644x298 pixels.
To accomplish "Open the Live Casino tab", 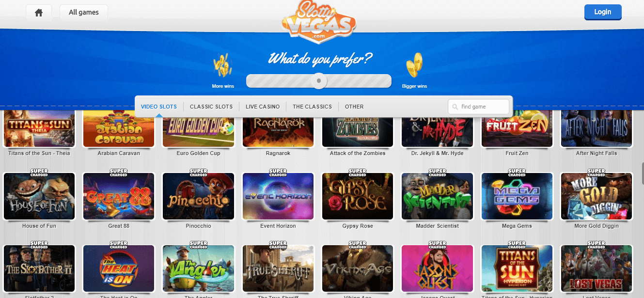I will coord(263,107).
